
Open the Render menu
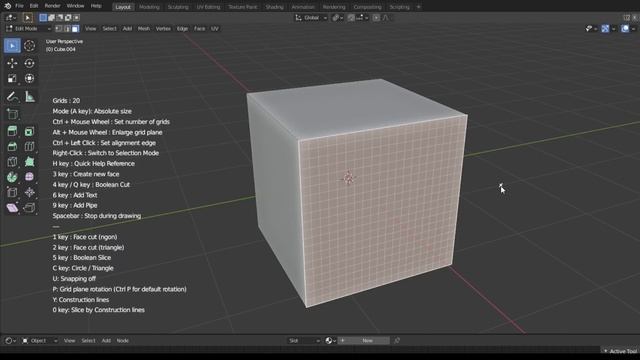tap(52, 6)
